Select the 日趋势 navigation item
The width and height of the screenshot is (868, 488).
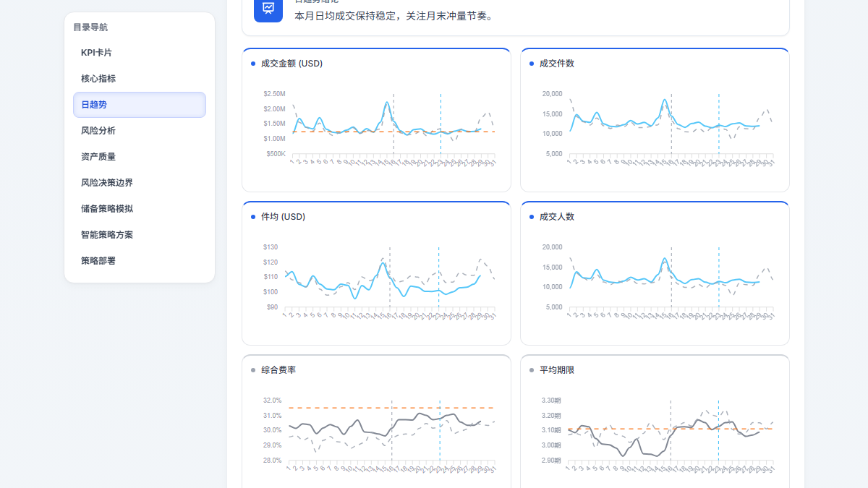[x=140, y=105]
